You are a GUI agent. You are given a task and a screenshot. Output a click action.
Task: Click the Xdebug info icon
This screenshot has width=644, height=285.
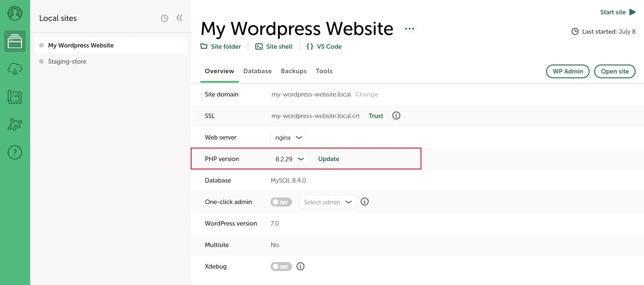300,266
